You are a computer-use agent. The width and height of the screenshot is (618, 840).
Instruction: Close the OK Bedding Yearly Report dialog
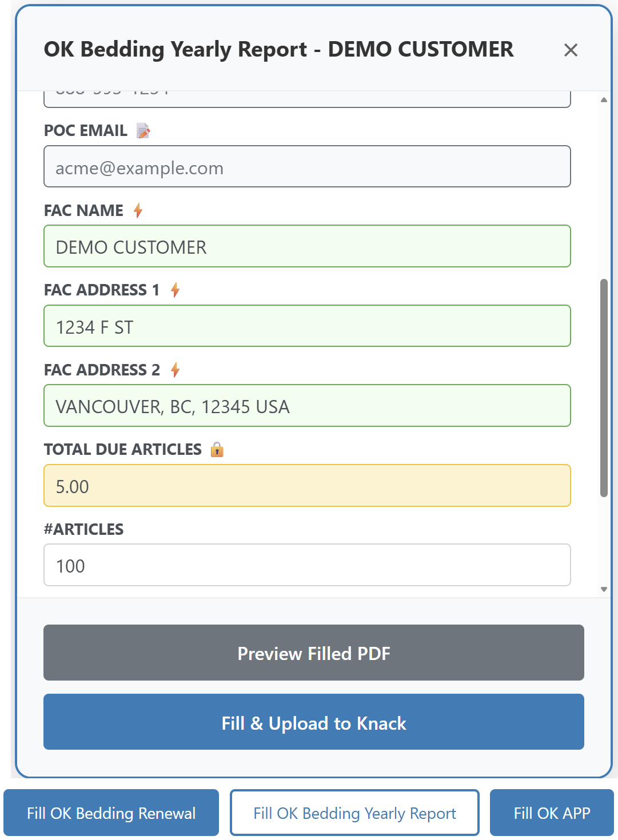(x=570, y=50)
